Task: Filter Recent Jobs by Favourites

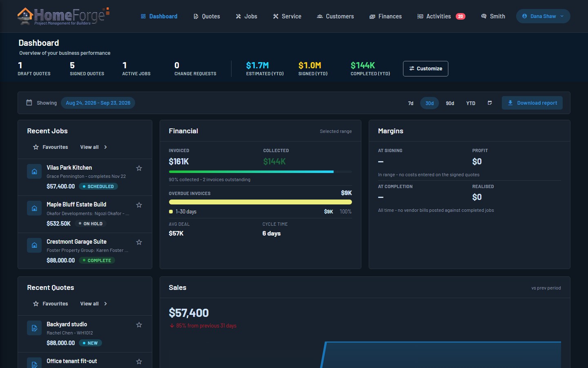Action: click(51, 147)
